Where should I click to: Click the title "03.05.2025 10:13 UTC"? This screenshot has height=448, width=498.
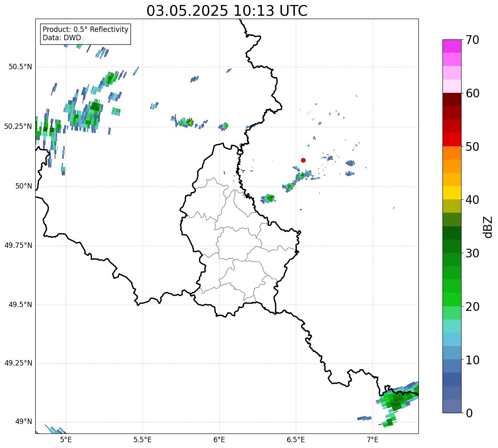pos(227,11)
